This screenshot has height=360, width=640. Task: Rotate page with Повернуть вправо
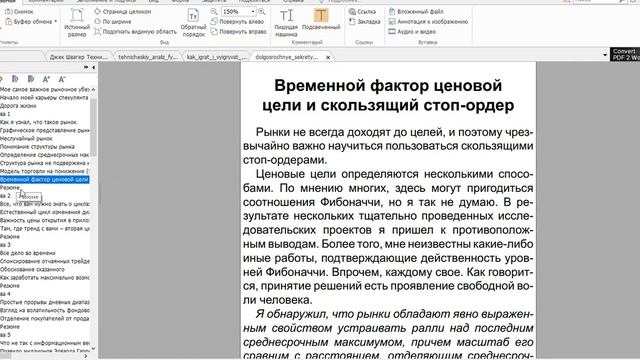click(x=239, y=31)
